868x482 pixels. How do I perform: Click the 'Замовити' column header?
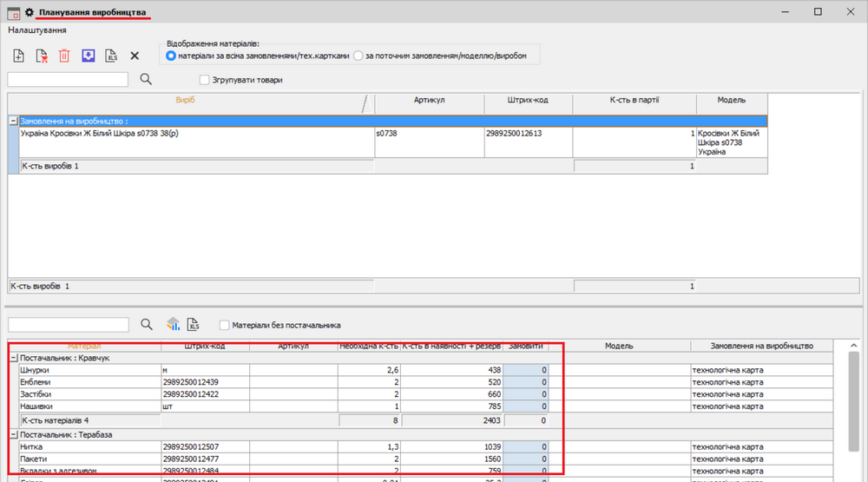[525, 346]
